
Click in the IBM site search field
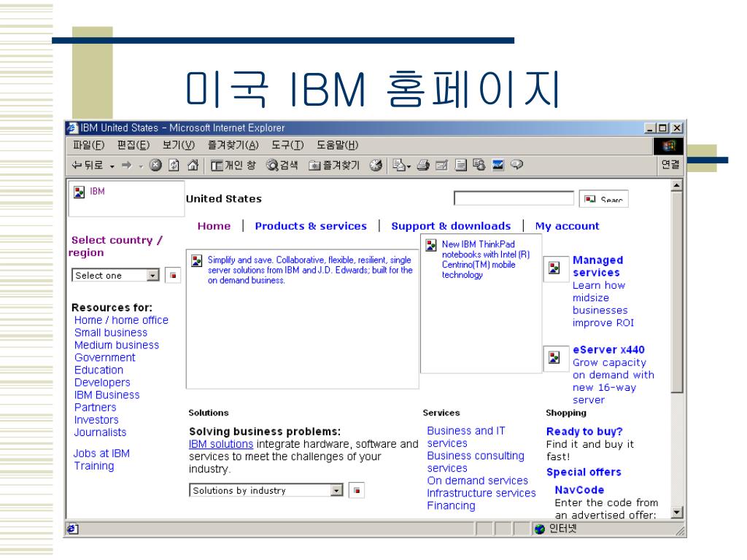[514, 198]
